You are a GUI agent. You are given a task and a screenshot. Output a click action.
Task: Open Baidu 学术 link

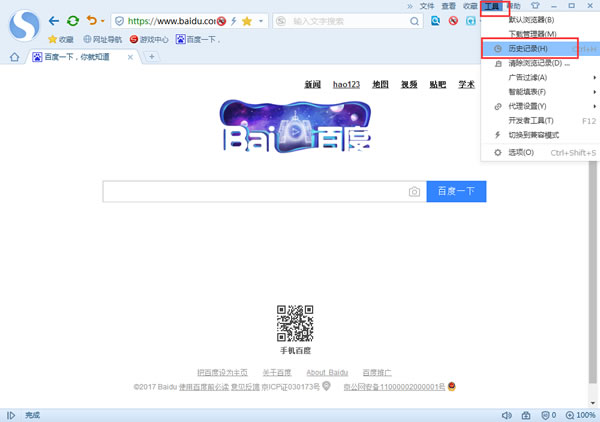[x=466, y=85]
